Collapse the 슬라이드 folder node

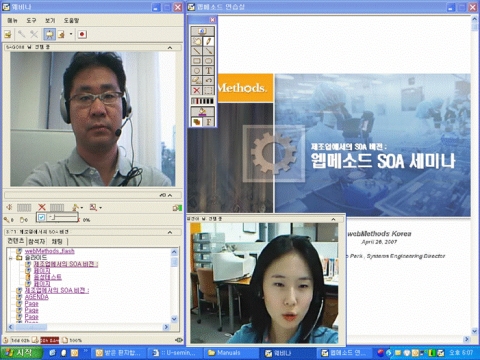(x=10, y=258)
